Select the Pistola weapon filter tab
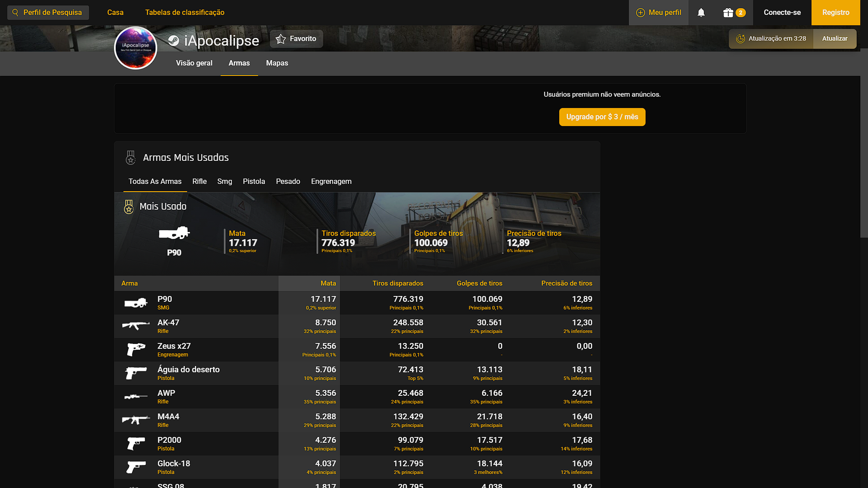 254,182
